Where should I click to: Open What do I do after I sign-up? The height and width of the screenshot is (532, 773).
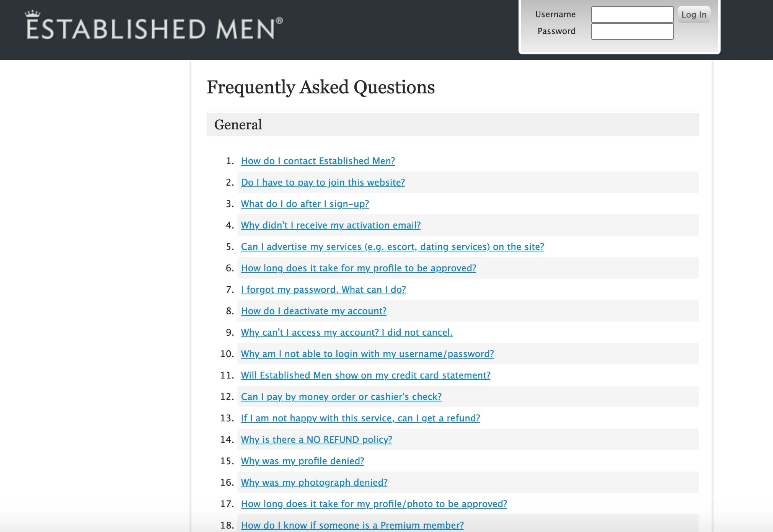point(305,204)
